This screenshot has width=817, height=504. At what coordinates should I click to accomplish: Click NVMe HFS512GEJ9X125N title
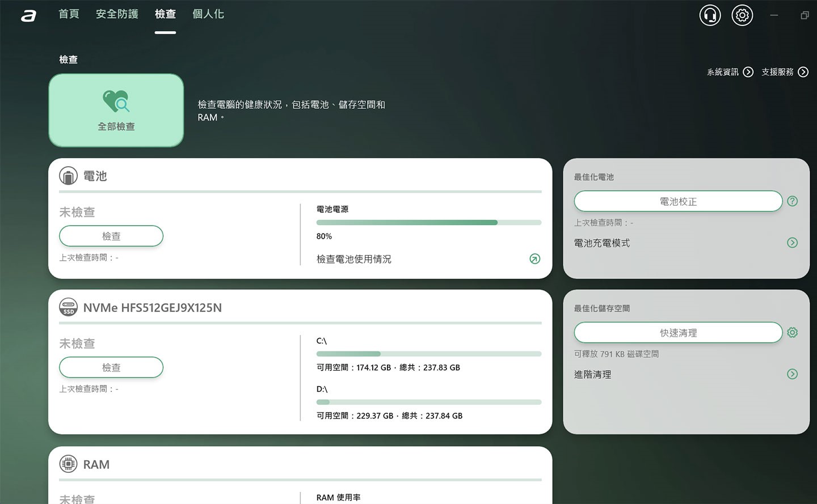click(x=153, y=308)
